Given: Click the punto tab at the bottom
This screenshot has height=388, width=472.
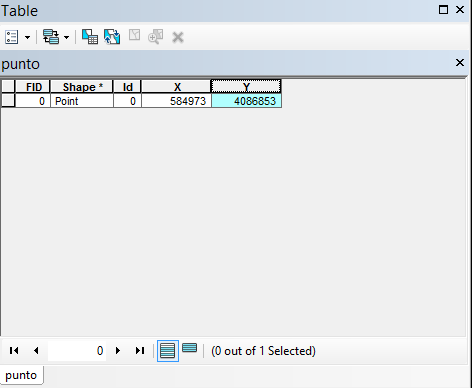Looking at the screenshot, I should (21, 375).
